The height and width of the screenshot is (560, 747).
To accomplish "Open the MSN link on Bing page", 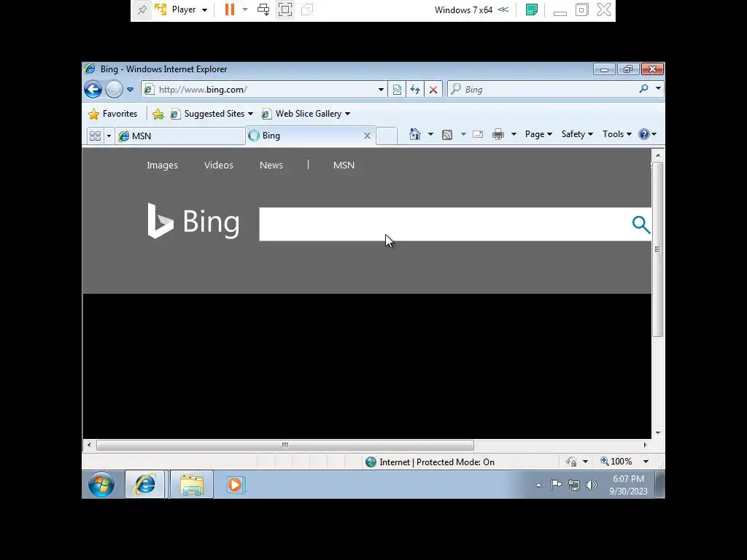I will [x=344, y=166].
